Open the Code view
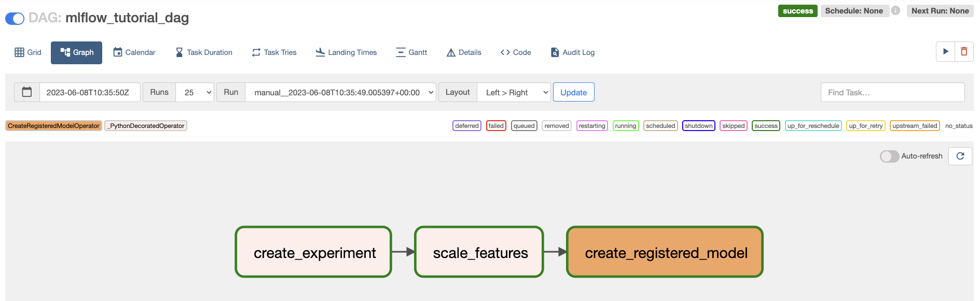980x301 pixels. tap(516, 52)
